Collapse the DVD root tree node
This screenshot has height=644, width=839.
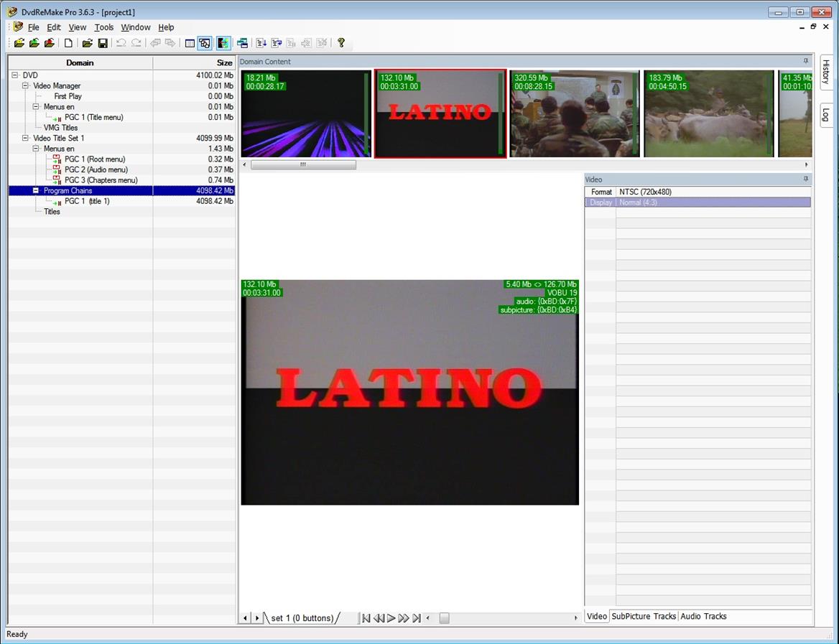pos(15,75)
